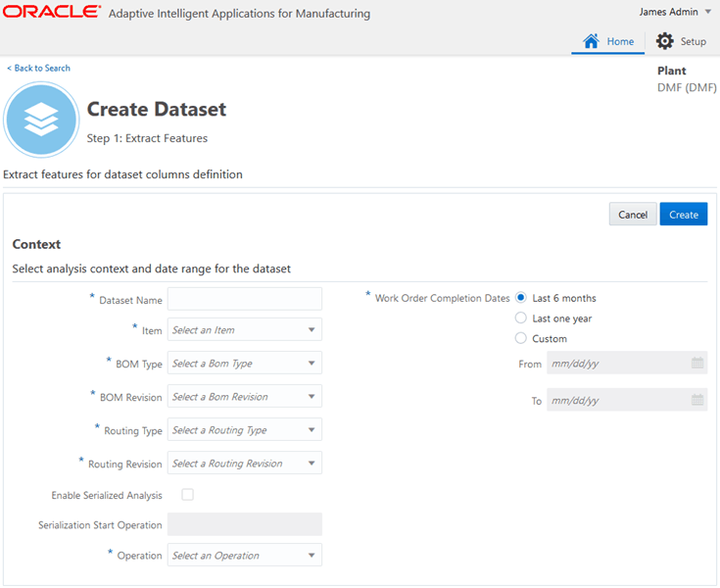Focus the Dataset Name input field

[x=244, y=299]
